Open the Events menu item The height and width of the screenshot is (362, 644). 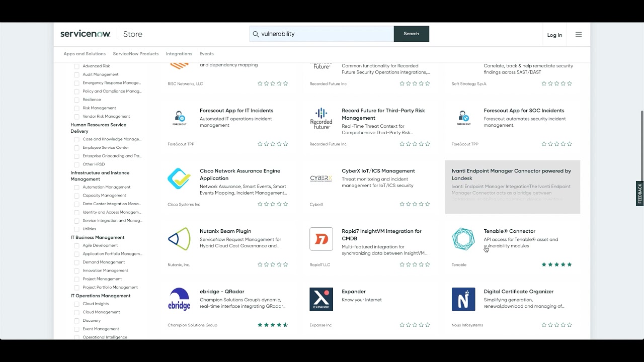206,54
